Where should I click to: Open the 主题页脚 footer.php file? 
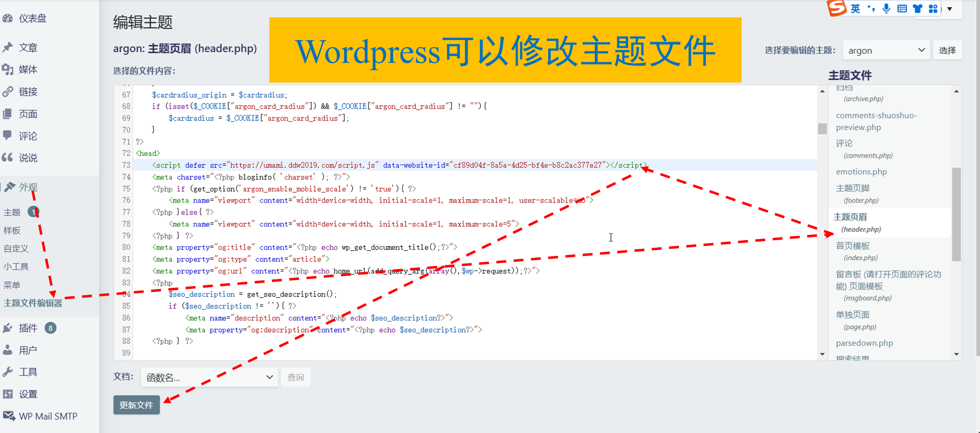tap(857, 194)
